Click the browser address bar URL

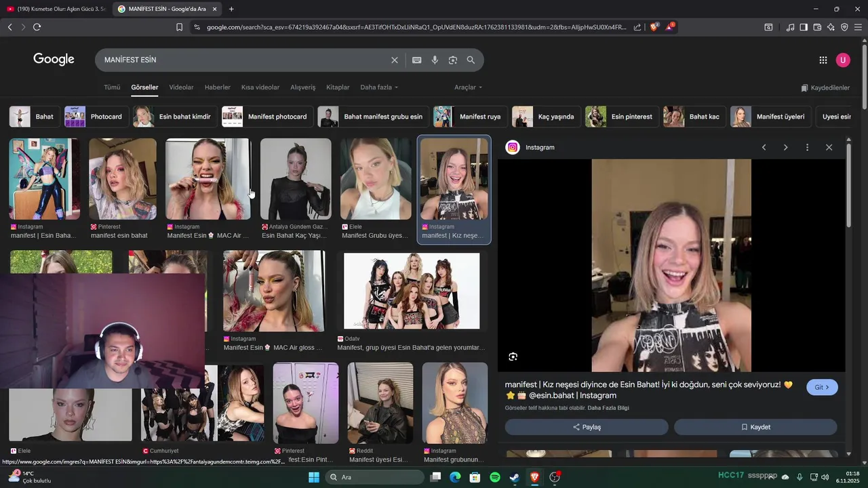416,27
